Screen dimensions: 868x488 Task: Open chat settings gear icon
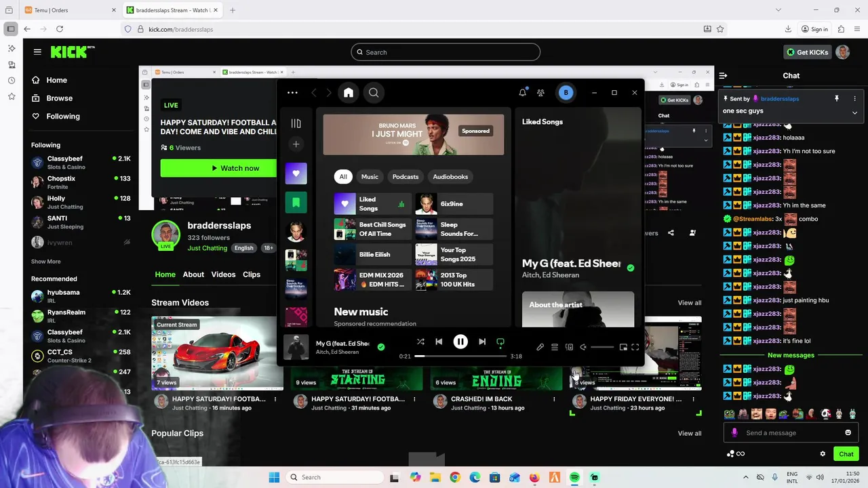[x=823, y=454]
